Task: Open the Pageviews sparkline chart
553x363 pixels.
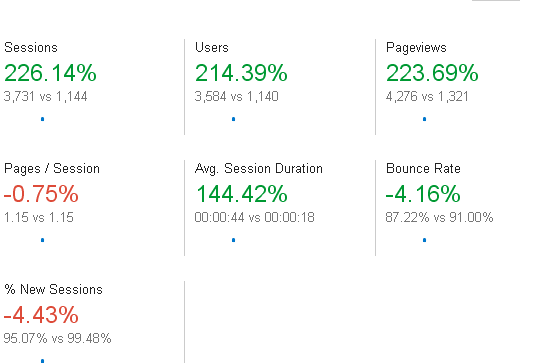Action: [x=425, y=119]
